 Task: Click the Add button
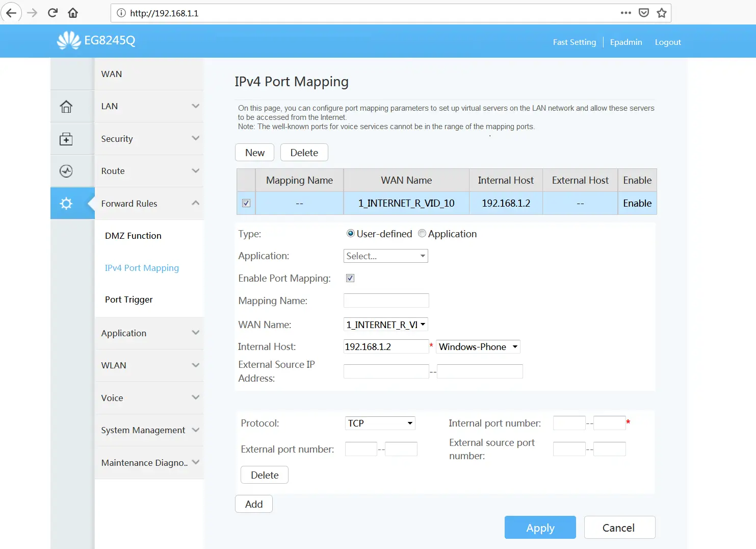[x=254, y=504]
